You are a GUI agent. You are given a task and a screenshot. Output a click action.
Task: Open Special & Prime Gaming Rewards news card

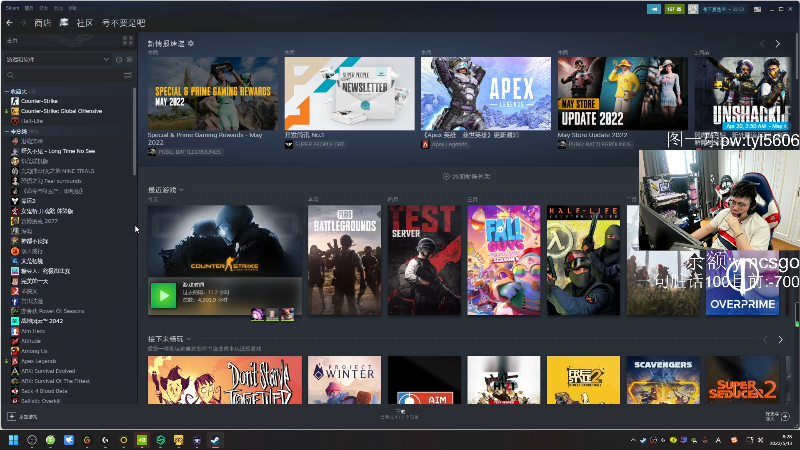coord(213,93)
